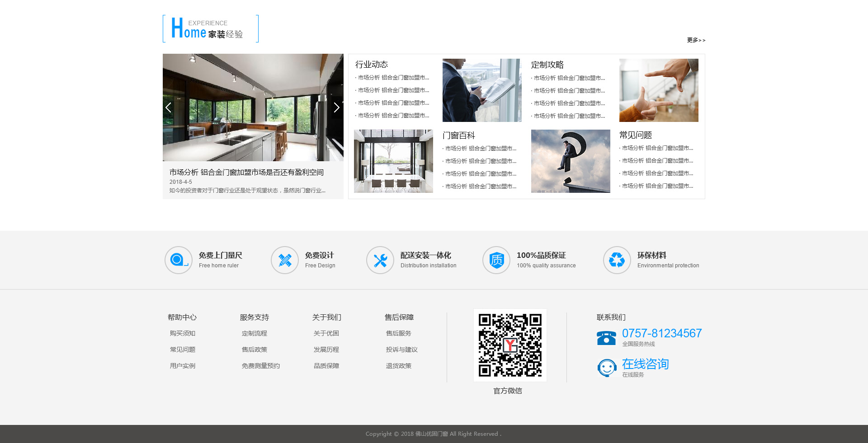
Task: Click the official WeChat QR code
Action: (x=510, y=345)
